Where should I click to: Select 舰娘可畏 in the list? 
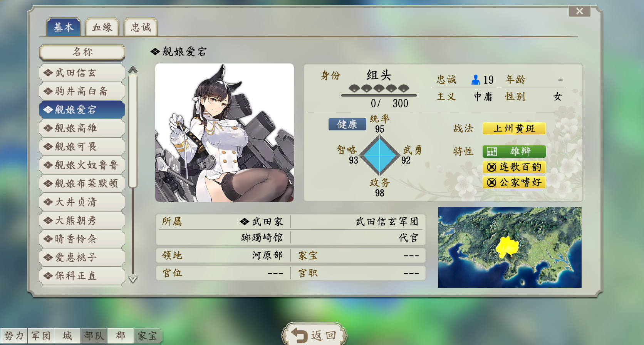coord(82,147)
